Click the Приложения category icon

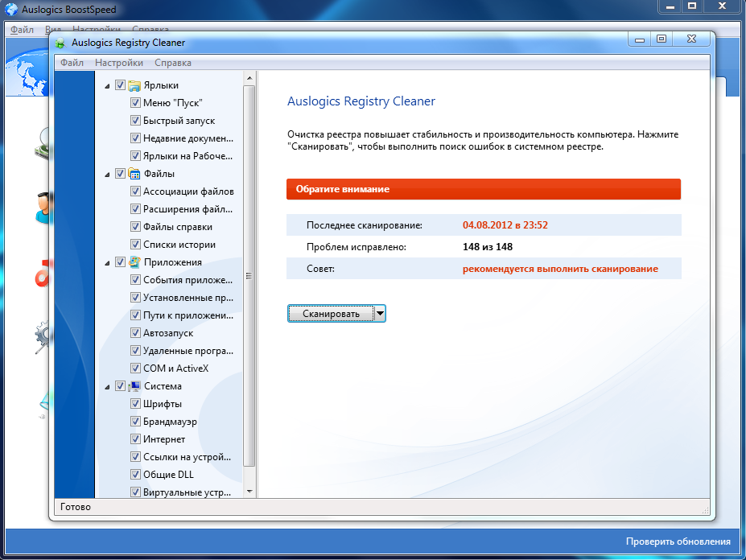(x=134, y=262)
